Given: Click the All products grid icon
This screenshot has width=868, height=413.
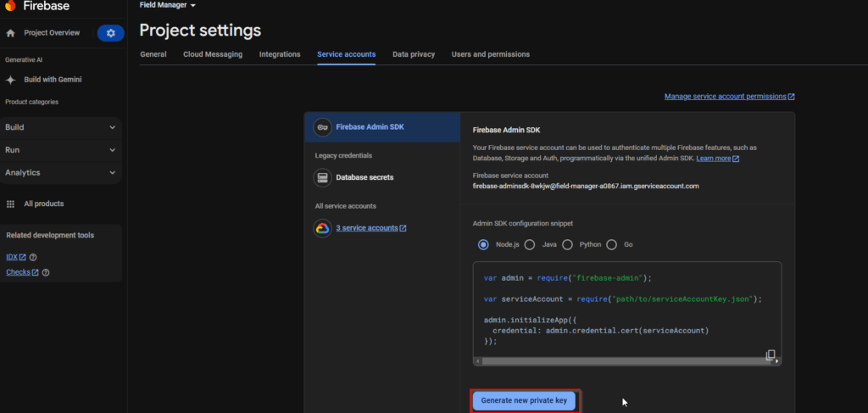Looking at the screenshot, I should click(10, 204).
